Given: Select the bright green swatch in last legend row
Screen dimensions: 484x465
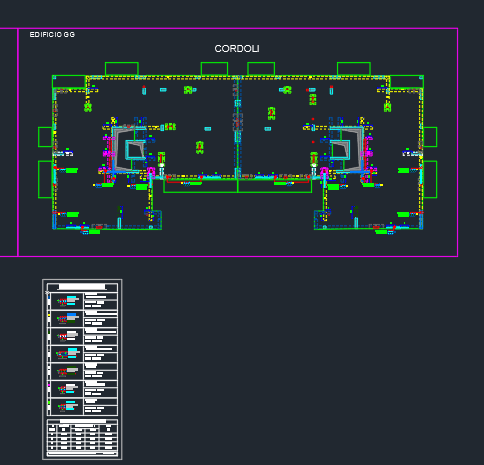Looking at the screenshot, I should pyautogui.click(x=49, y=403).
